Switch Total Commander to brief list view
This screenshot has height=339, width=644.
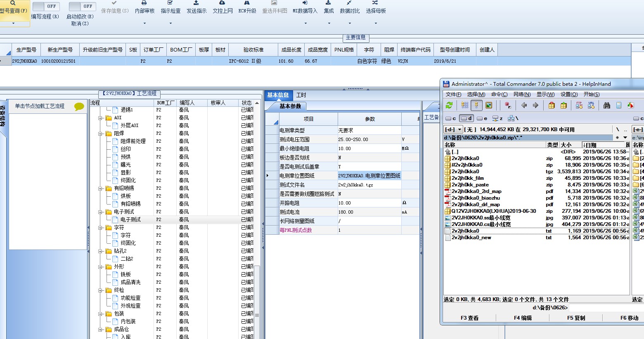tap(465, 105)
